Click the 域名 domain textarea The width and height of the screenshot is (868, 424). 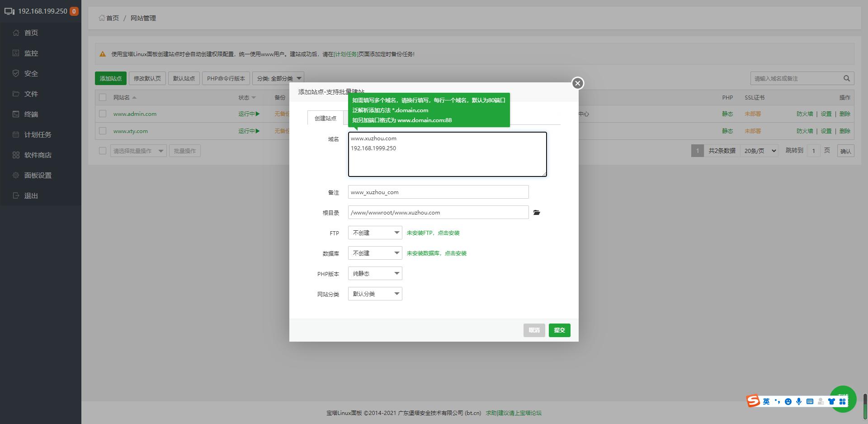tap(448, 154)
